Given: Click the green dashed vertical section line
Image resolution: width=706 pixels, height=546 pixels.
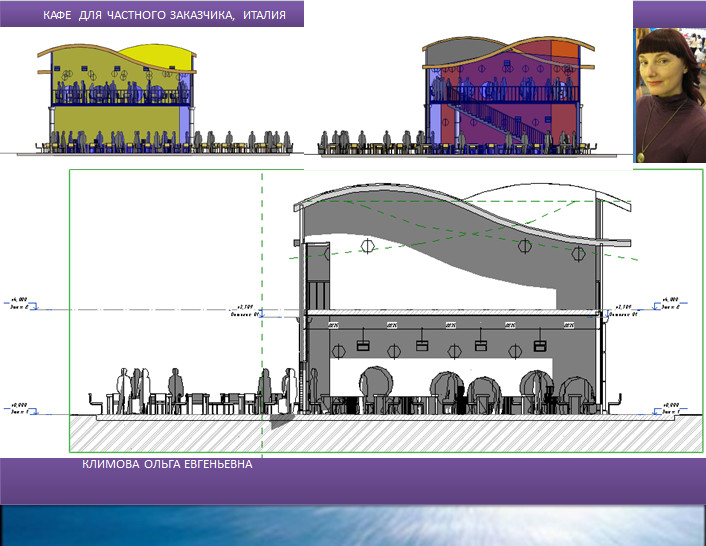Looking at the screenshot, I should tap(262, 300).
